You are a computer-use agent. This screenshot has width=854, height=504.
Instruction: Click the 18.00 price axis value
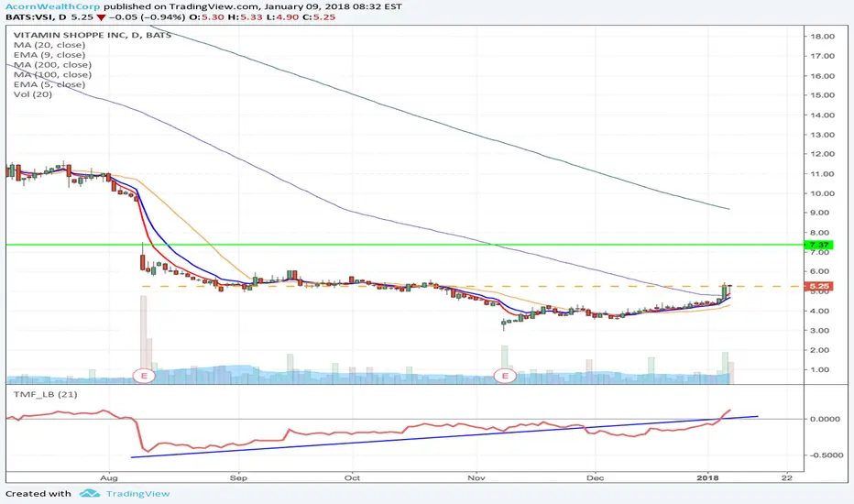823,37
